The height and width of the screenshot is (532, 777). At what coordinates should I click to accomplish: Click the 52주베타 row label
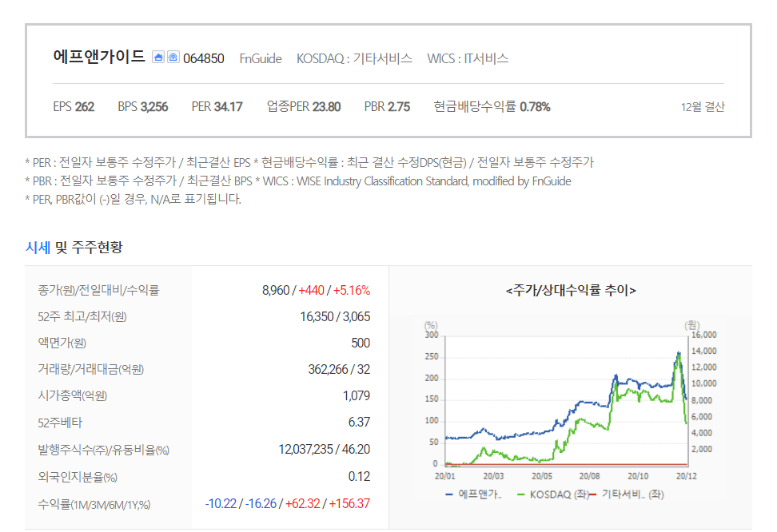pyautogui.click(x=60, y=423)
